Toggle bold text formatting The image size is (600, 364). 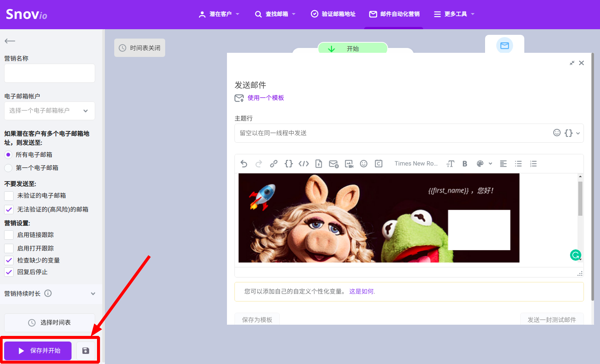coord(465,164)
